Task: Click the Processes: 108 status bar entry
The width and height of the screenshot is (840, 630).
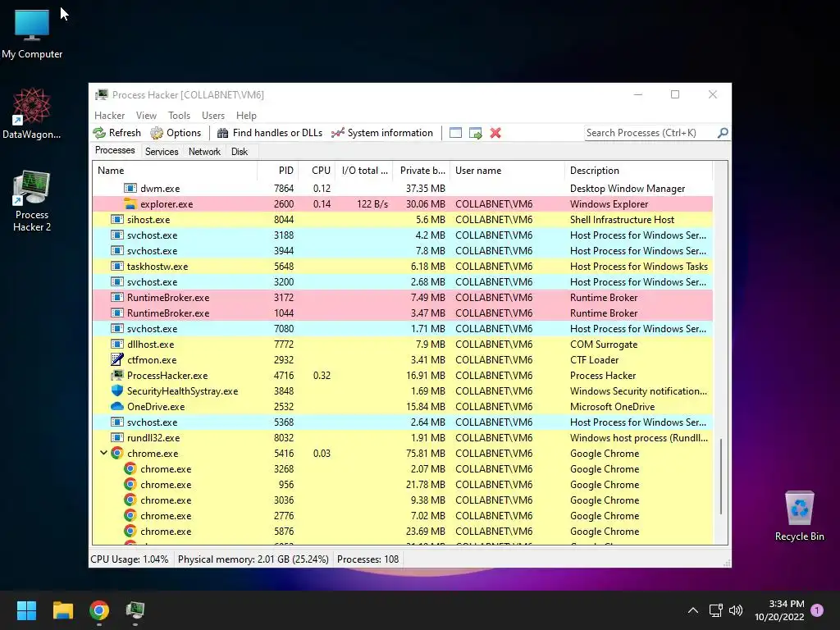Action: click(x=368, y=559)
